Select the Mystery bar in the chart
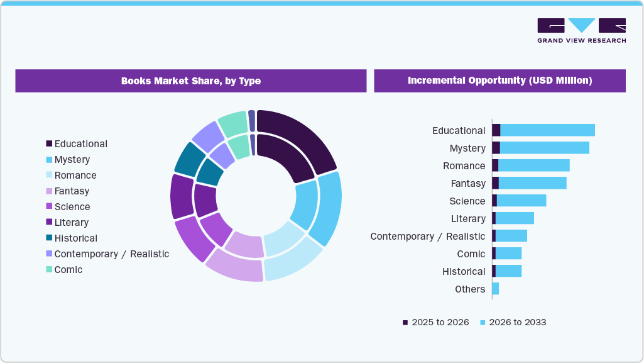 click(x=540, y=148)
